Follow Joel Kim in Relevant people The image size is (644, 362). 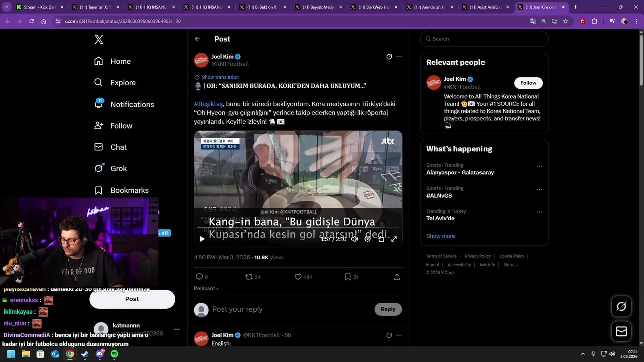point(528,83)
